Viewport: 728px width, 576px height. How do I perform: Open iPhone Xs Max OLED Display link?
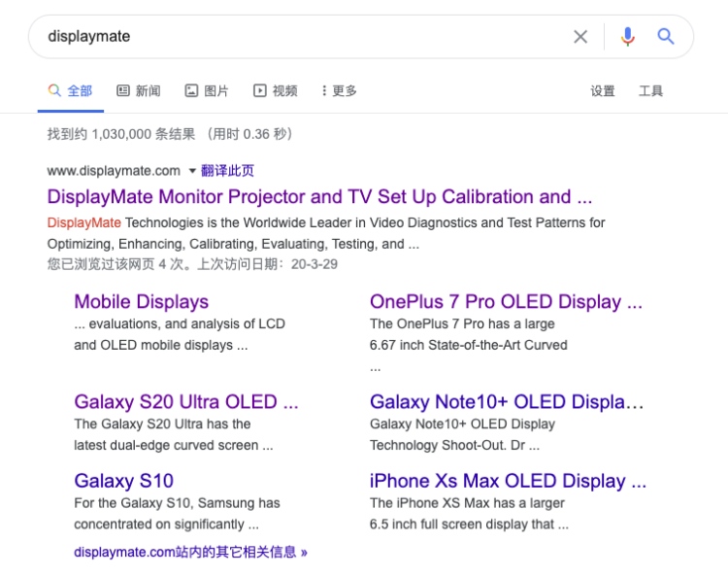pos(508,481)
